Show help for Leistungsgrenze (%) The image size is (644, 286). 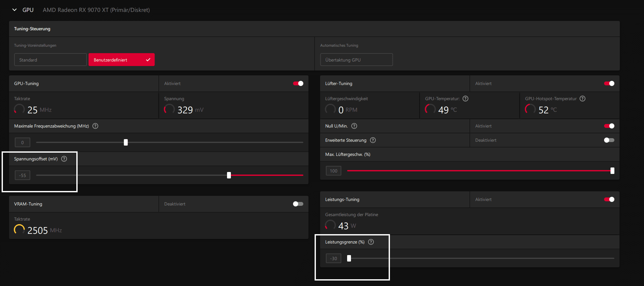pos(371,242)
